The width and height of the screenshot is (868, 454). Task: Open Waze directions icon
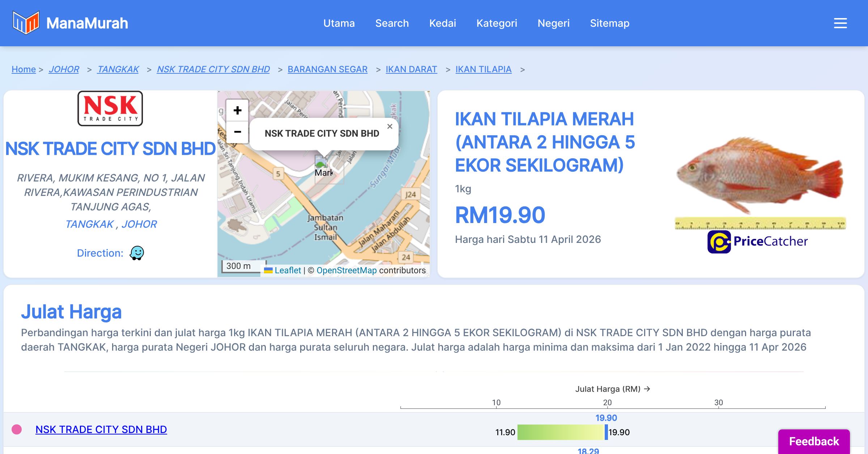[x=137, y=253]
